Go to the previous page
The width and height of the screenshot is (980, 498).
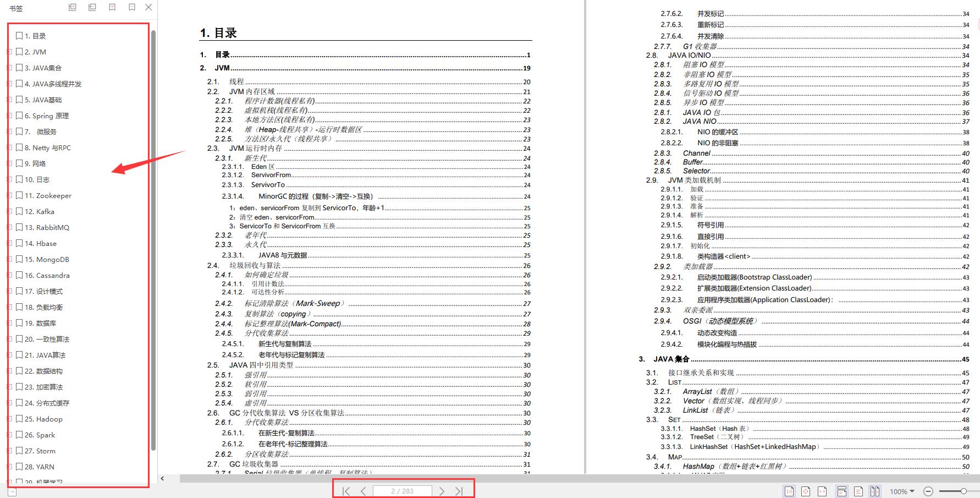(363, 491)
